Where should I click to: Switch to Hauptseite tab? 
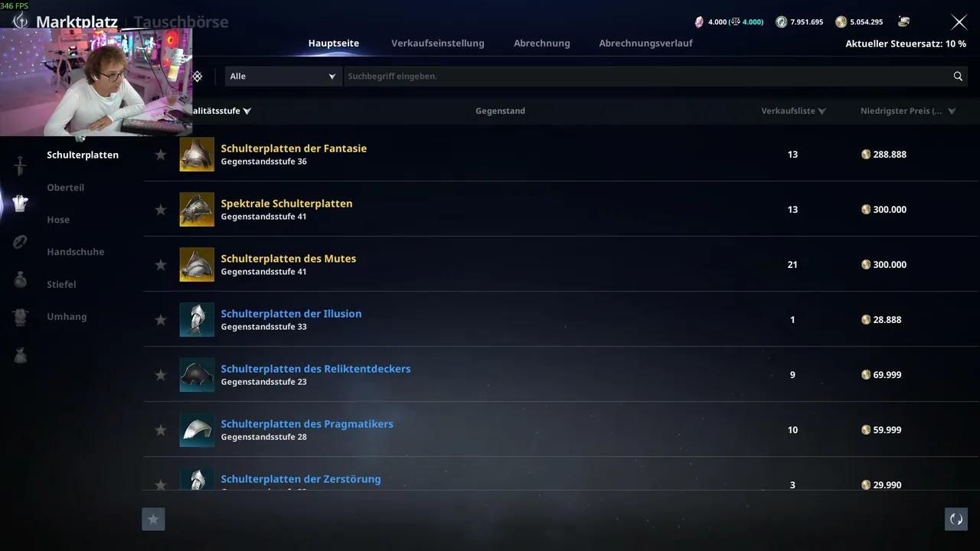(x=334, y=43)
